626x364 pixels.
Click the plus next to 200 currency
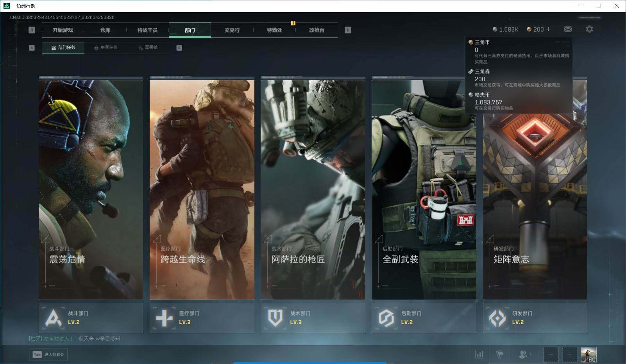(548, 29)
